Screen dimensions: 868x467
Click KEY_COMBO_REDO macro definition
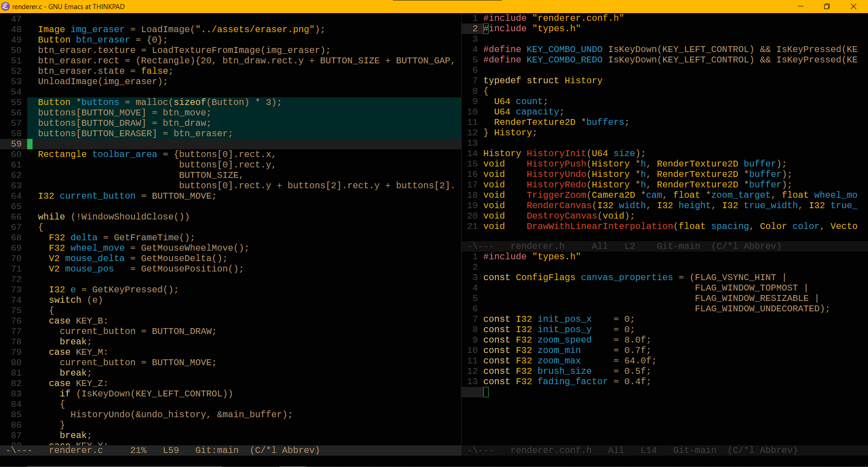565,60
